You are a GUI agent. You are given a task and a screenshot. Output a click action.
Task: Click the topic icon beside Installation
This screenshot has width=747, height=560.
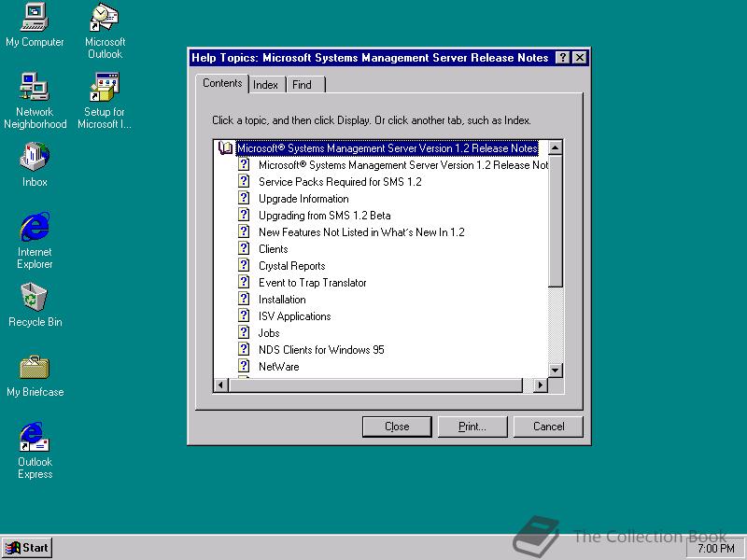(x=244, y=299)
